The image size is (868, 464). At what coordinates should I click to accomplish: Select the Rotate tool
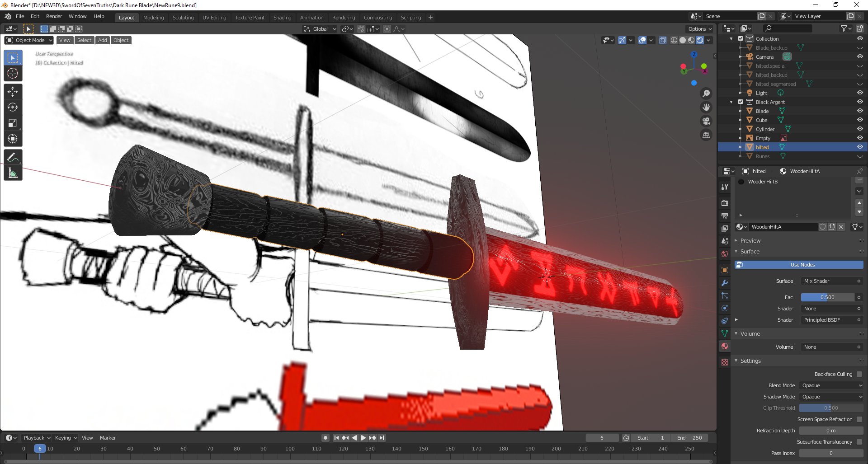(x=13, y=108)
